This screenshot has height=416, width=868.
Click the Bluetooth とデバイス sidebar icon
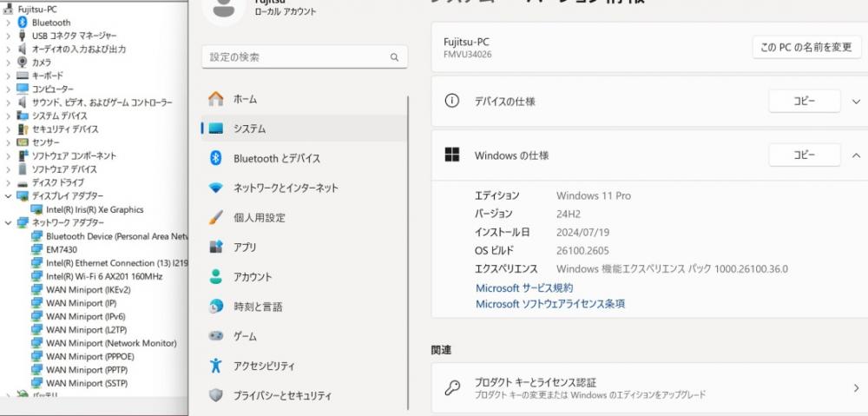216,158
